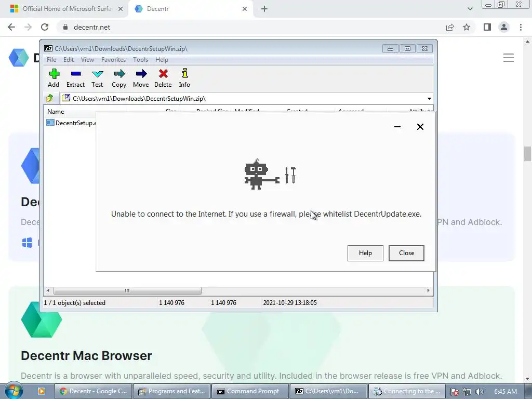
Task: Switch to Connecting to the... taskbar item
Action: pos(407,391)
